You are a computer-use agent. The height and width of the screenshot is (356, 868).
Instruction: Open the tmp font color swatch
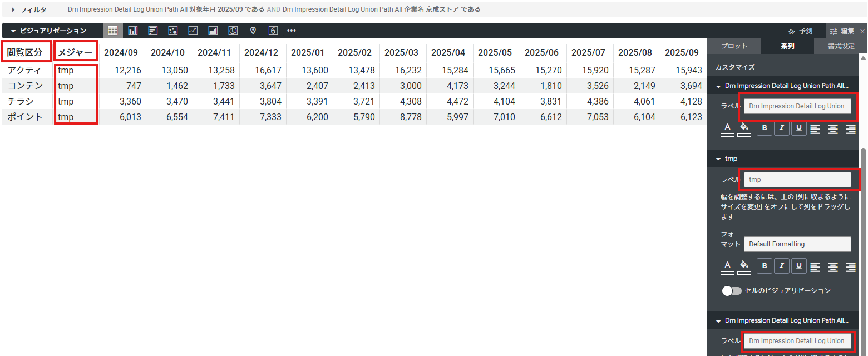tap(727, 266)
